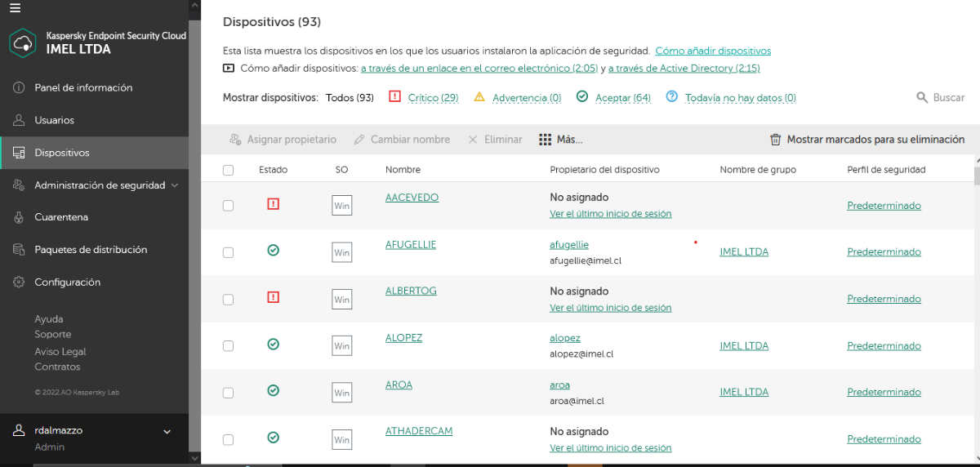
Task: Click the Más grid icon
Action: coord(546,140)
